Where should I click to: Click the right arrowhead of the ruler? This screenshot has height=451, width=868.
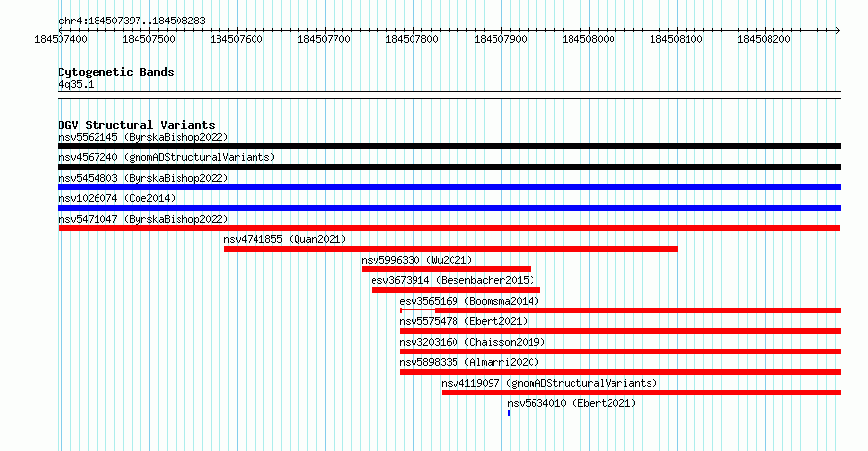coord(838,30)
